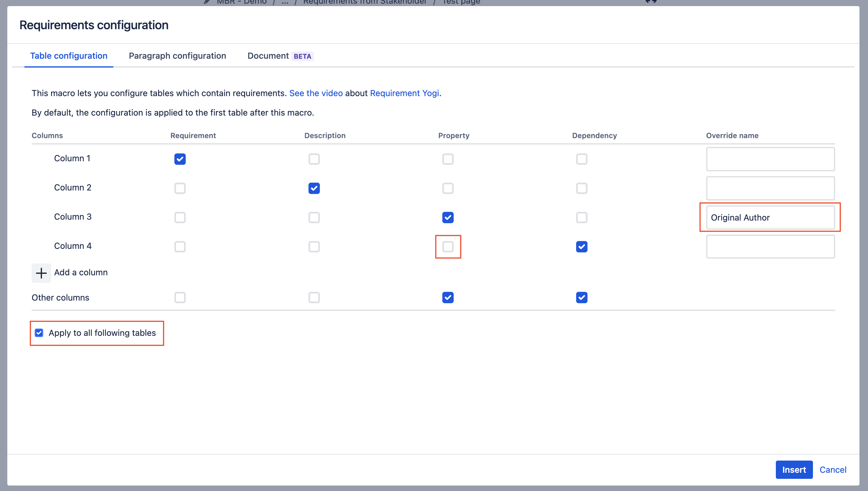Follow the Requirement Yogi link
Image resolution: width=868 pixels, height=491 pixels.
click(x=404, y=93)
